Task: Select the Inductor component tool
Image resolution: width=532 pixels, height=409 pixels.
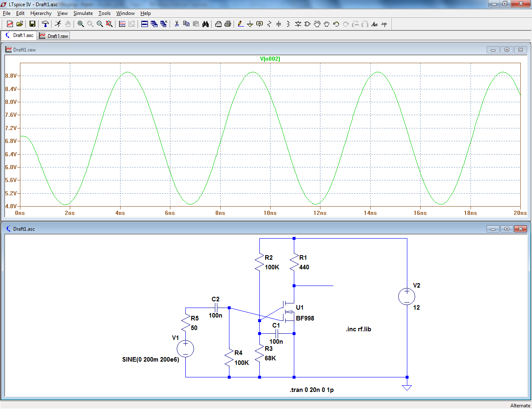Action: (x=288, y=24)
